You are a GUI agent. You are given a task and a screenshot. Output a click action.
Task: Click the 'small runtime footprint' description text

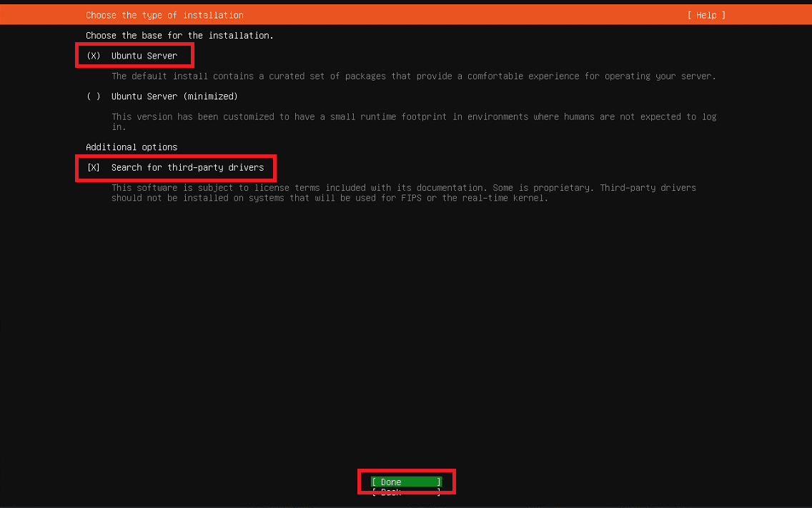click(414, 121)
